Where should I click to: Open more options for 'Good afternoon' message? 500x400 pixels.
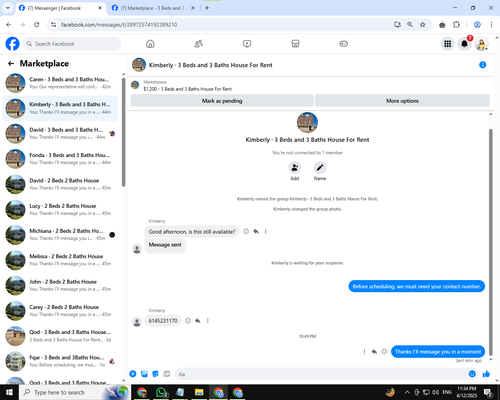(x=266, y=231)
